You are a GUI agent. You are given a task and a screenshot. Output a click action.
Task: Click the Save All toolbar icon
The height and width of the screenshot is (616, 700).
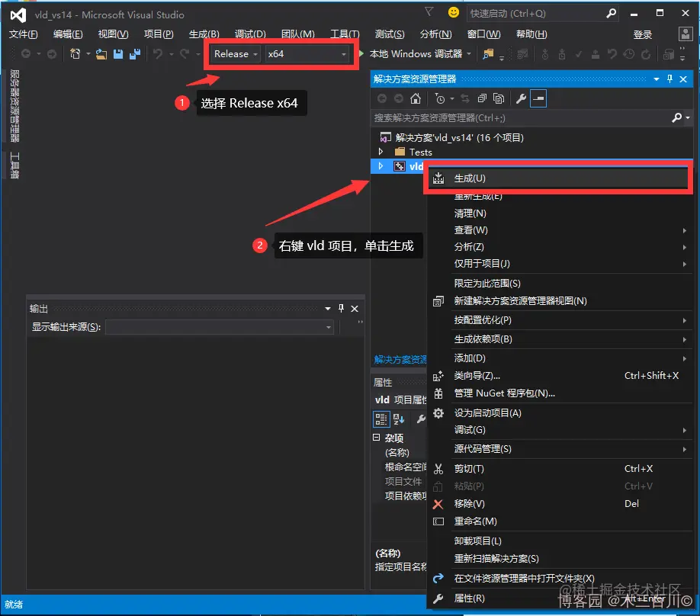point(135,54)
